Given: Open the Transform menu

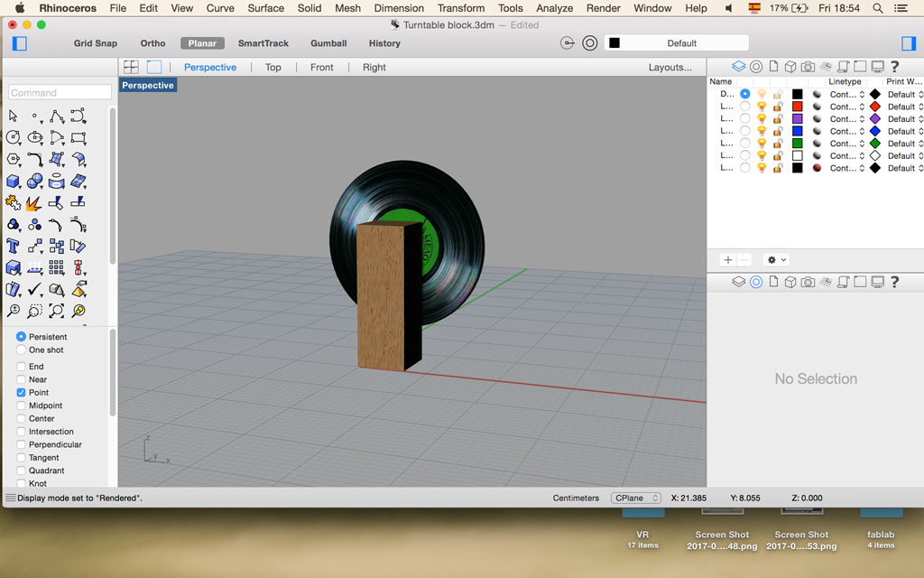Looking at the screenshot, I should tap(461, 8).
